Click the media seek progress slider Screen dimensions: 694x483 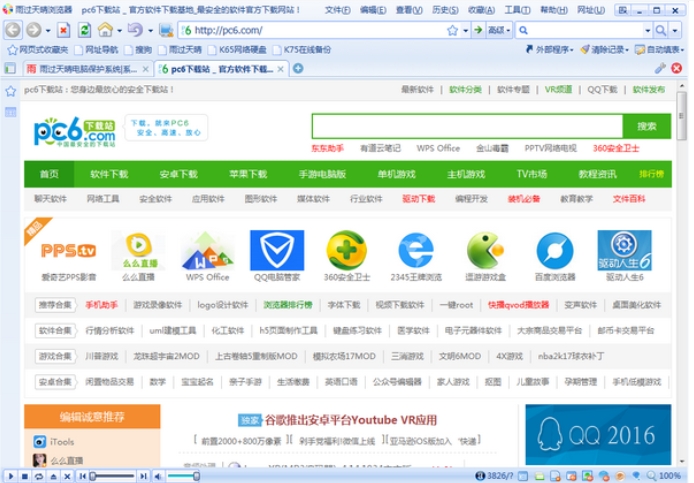[x=113, y=476]
